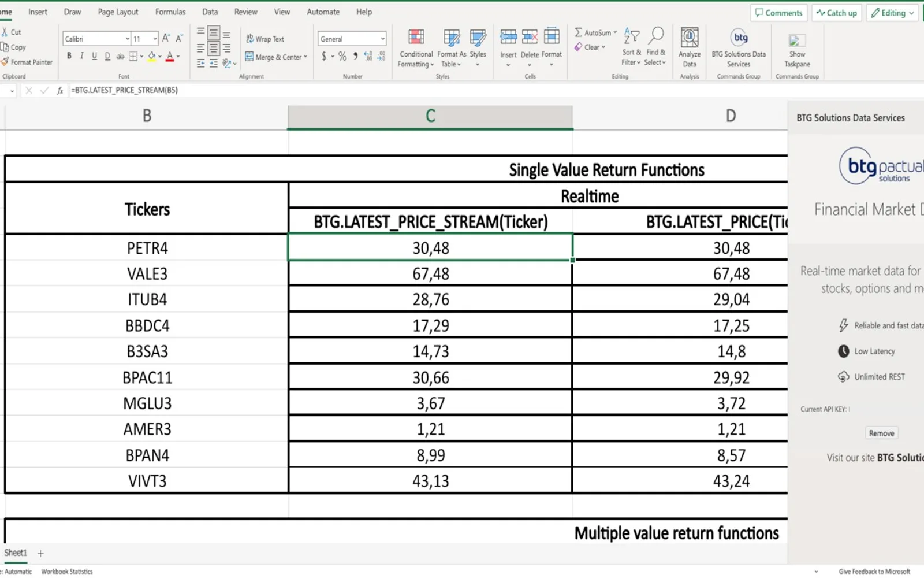The height and width of the screenshot is (578, 924).
Task: Open Analyze Data pane
Action: tap(690, 48)
